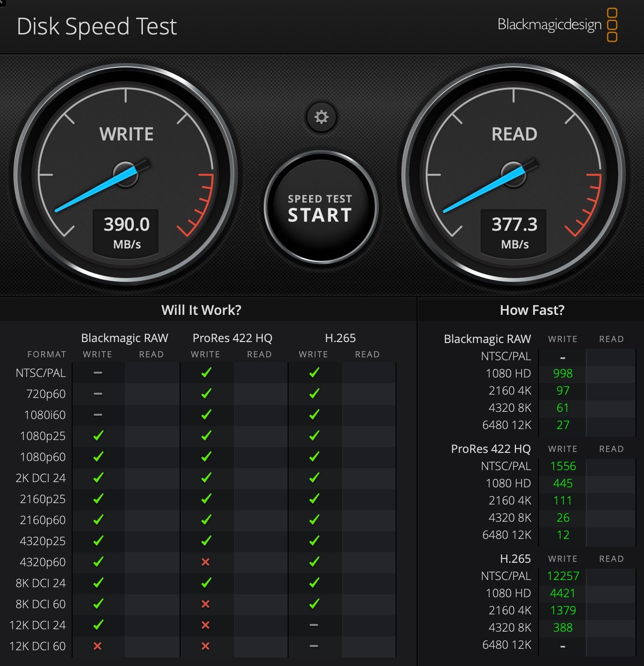This screenshot has height=666, width=644.
Task: Click the ProRes 422 HQ heading in How Fast panel
Action: click(491, 449)
